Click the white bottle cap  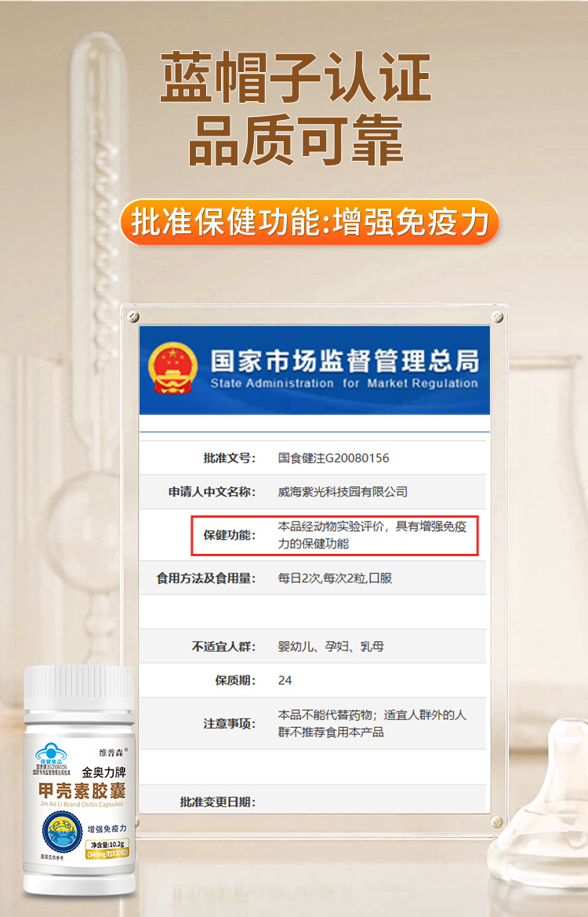pyautogui.click(x=79, y=688)
